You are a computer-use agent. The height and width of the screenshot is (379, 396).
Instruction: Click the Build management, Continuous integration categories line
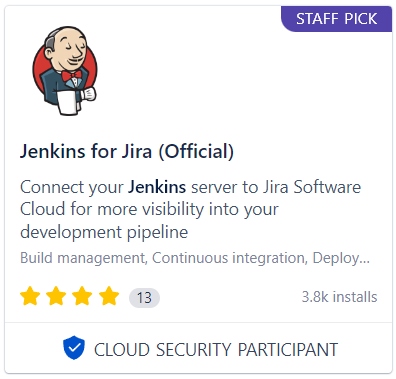pos(195,258)
